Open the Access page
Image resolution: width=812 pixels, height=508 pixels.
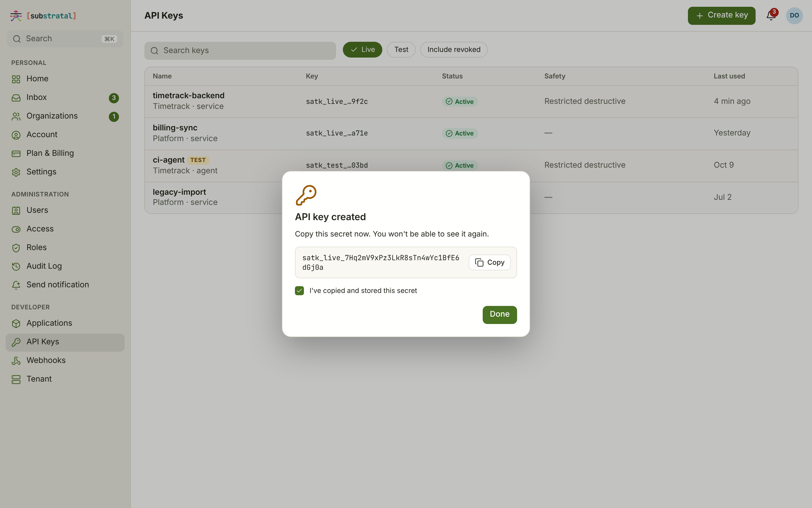coord(65,229)
